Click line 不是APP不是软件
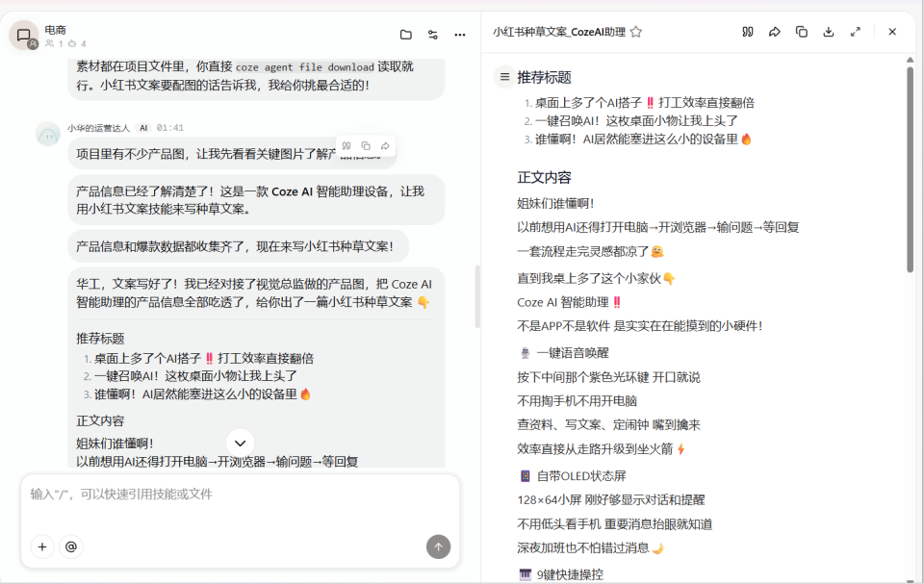This screenshot has height=584, width=924. pos(640,326)
